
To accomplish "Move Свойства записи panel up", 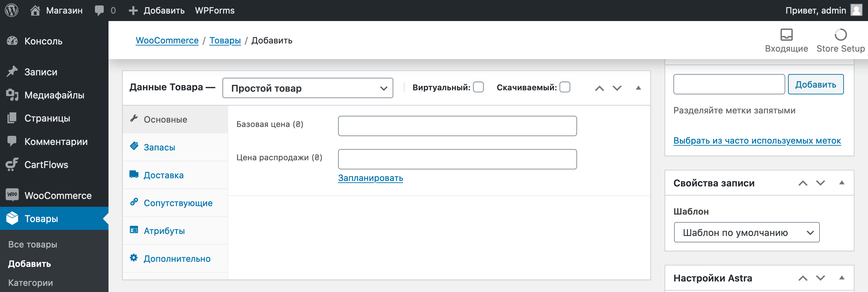I will [x=803, y=183].
